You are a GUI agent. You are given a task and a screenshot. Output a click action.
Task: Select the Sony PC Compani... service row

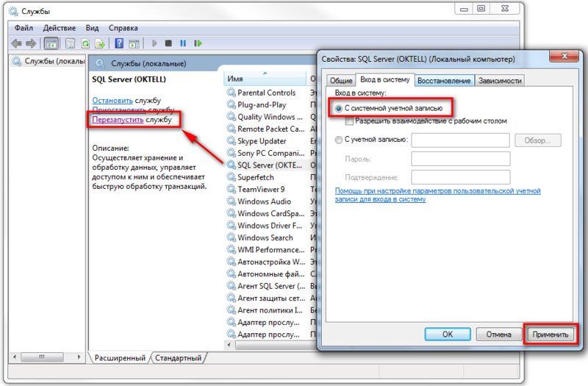[x=271, y=153]
